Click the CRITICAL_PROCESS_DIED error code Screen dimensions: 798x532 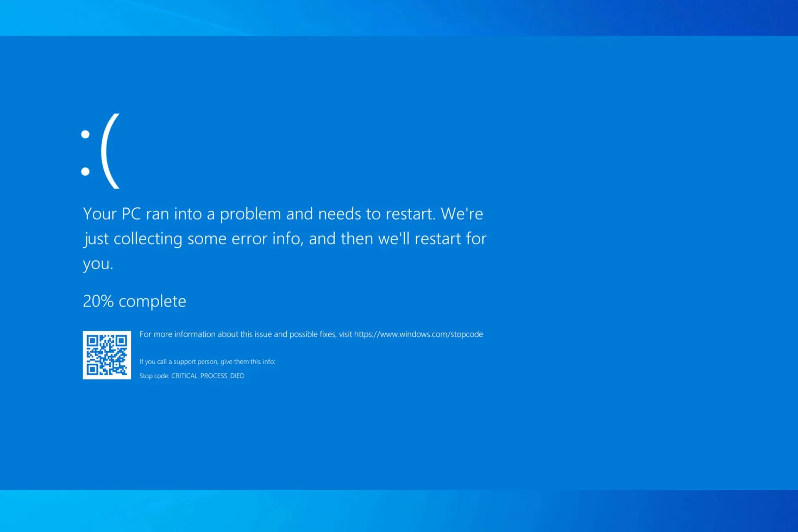[208, 376]
